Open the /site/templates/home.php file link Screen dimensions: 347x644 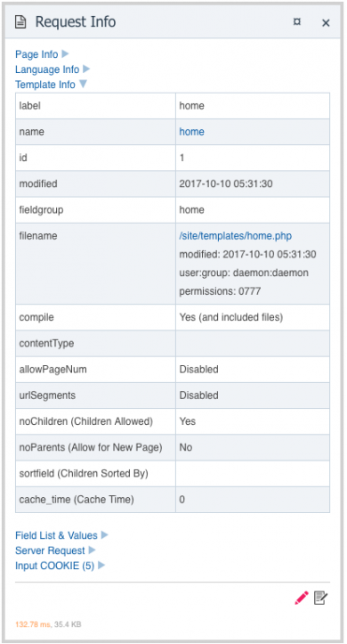(236, 236)
